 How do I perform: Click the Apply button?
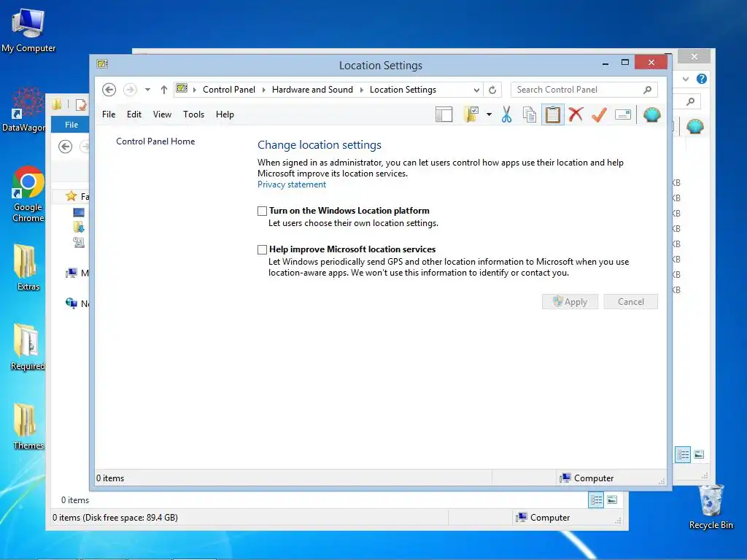point(570,301)
